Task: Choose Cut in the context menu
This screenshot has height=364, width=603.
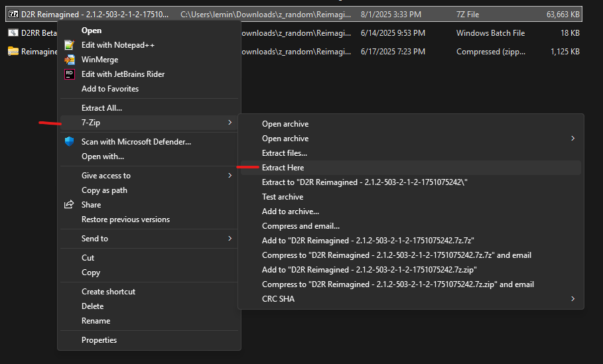Action: click(x=88, y=258)
